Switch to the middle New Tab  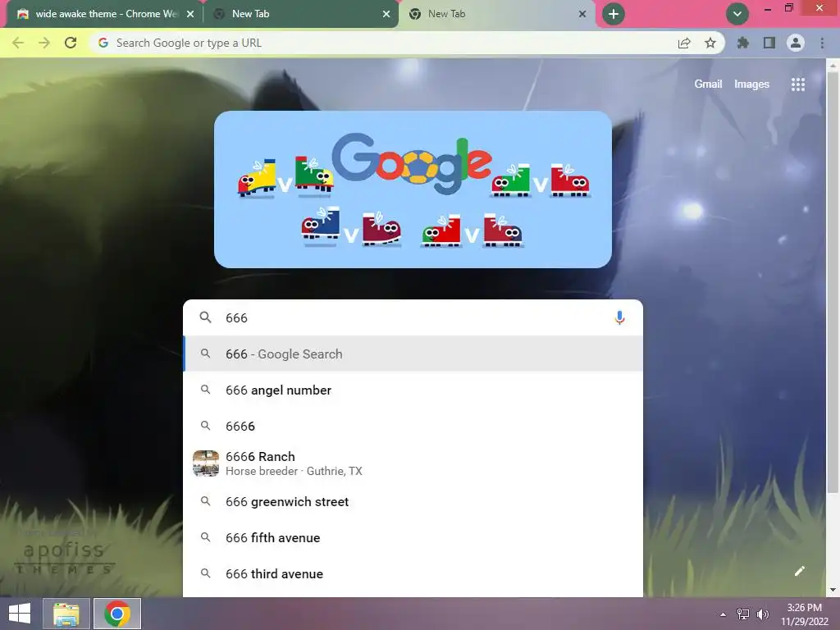[x=300, y=14]
